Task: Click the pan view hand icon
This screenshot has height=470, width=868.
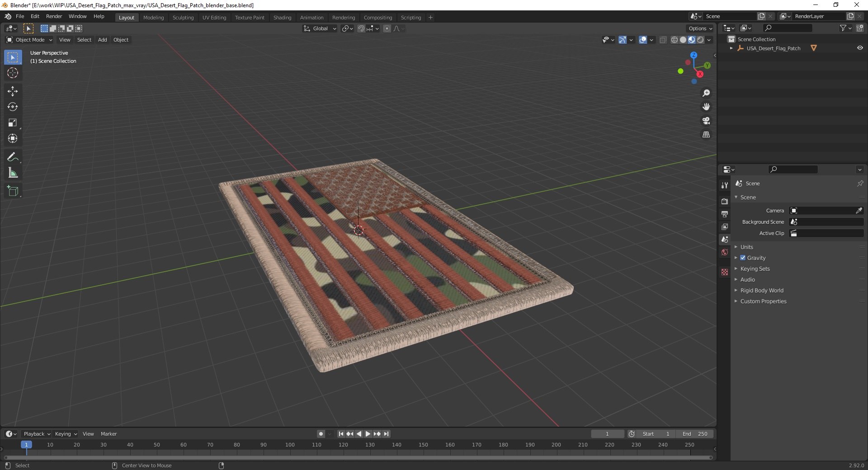Action: [x=706, y=107]
